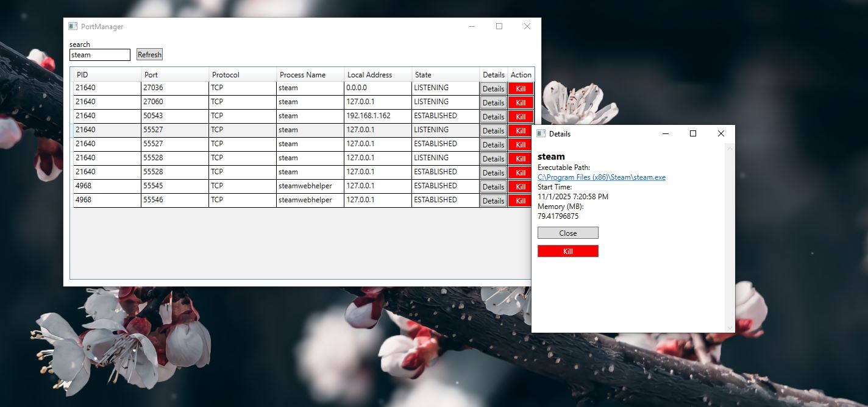Open the steam.exe executable path link
Image resolution: width=868 pixels, height=407 pixels.
(602, 177)
